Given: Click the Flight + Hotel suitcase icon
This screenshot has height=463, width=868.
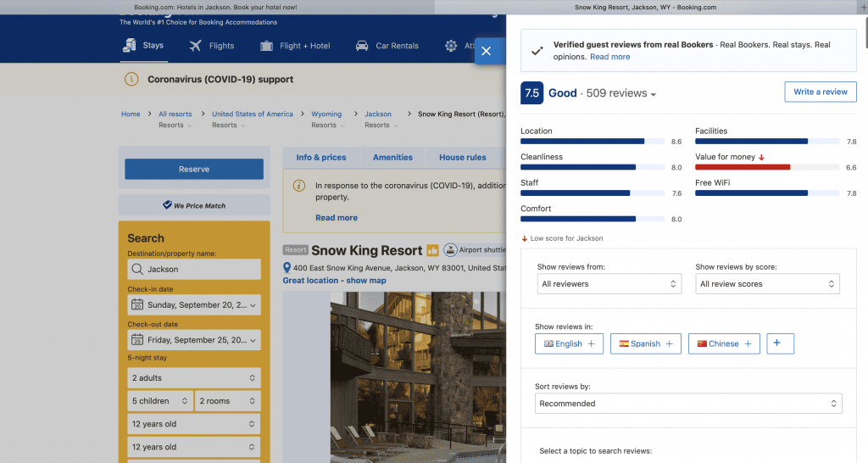Looking at the screenshot, I should tap(266, 46).
